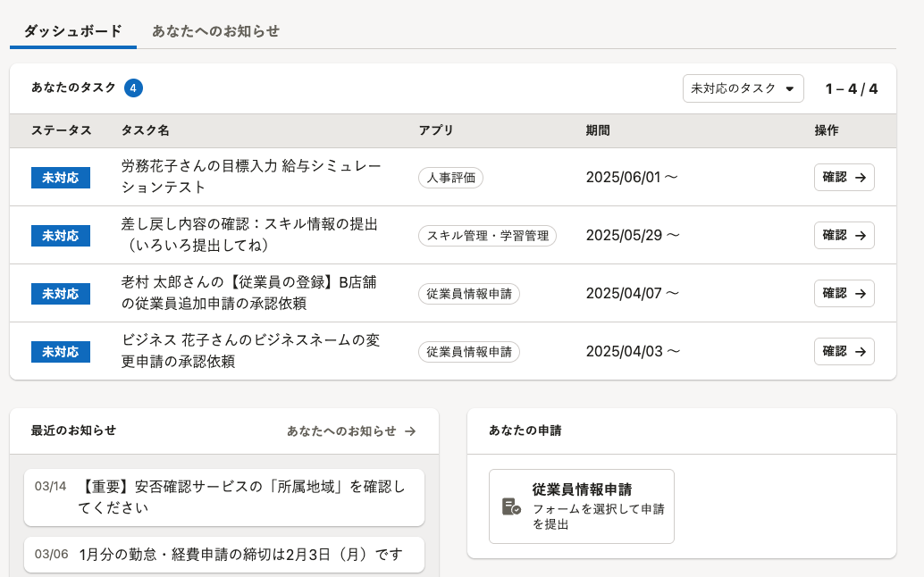
Task: Click the タスク名 column header
Action: point(145,130)
